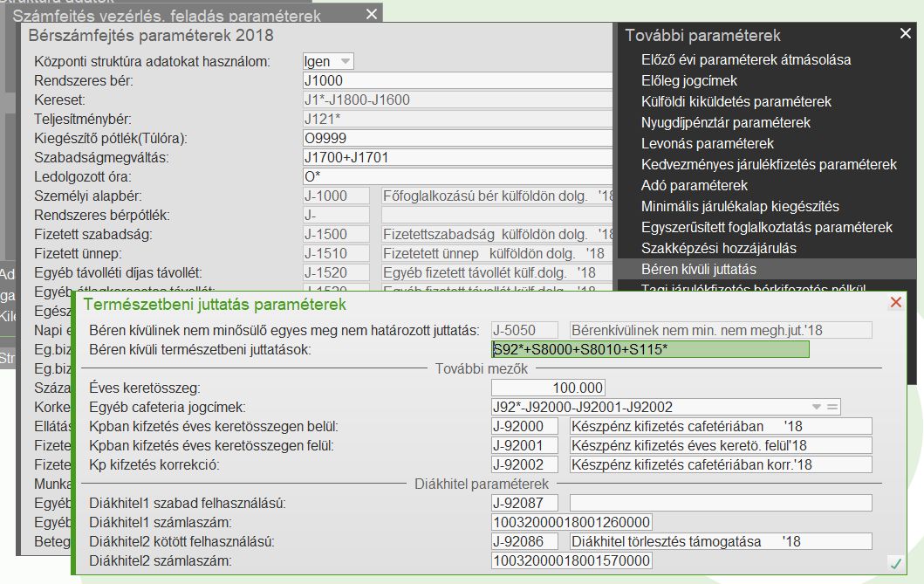924x584 pixels.
Task: Click the J-92001 code field
Action: click(525, 445)
